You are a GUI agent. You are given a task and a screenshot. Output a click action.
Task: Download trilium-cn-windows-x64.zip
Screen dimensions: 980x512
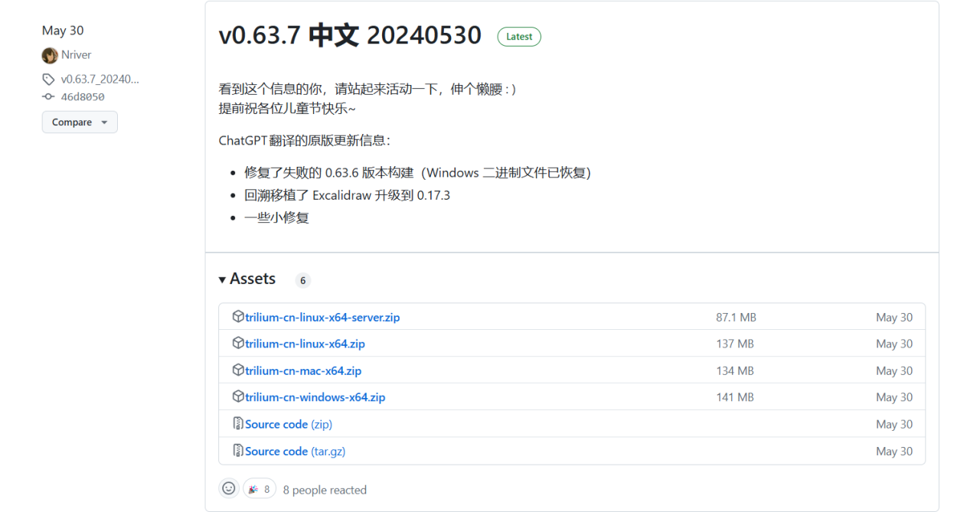tap(315, 397)
